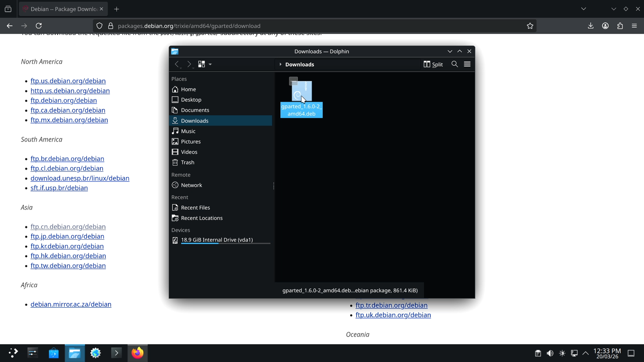644x362 pixels.
Task: Go forward in Dolphin folder history
Action: click(189, 64)
